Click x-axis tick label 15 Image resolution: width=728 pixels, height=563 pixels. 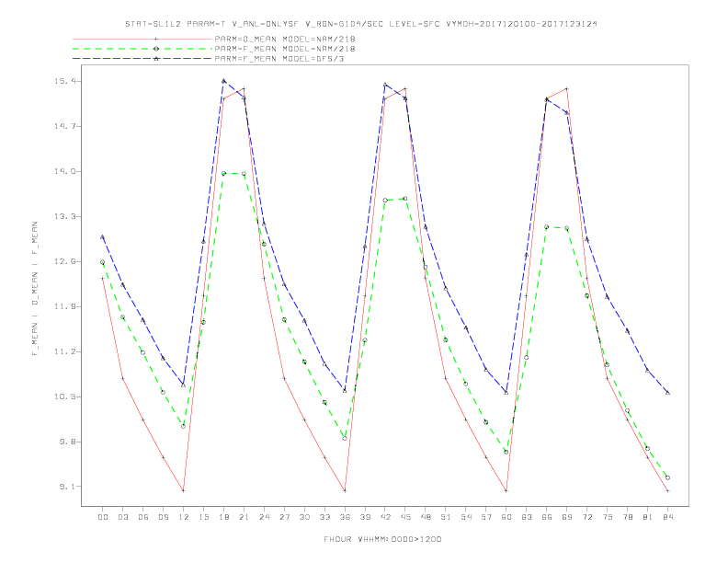pos(203,517)
